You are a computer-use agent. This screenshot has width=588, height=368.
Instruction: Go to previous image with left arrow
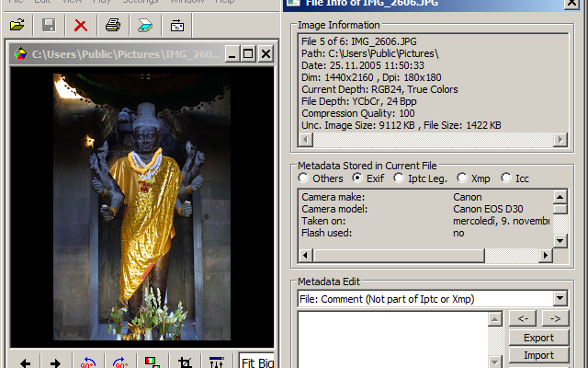[26, 362]
